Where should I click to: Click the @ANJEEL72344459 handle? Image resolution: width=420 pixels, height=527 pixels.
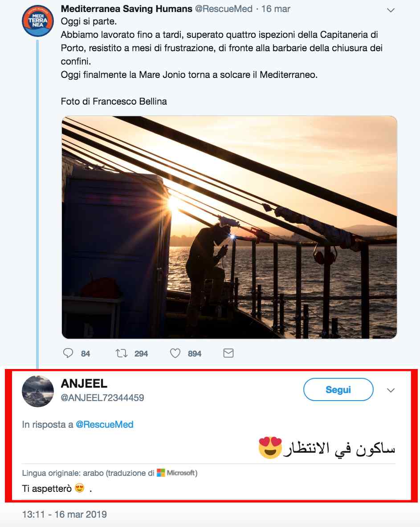pyautogui.click(x=102, y=397)
